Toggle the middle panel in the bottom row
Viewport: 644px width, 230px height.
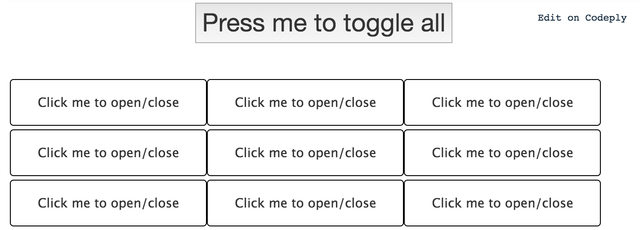[305, 203]
